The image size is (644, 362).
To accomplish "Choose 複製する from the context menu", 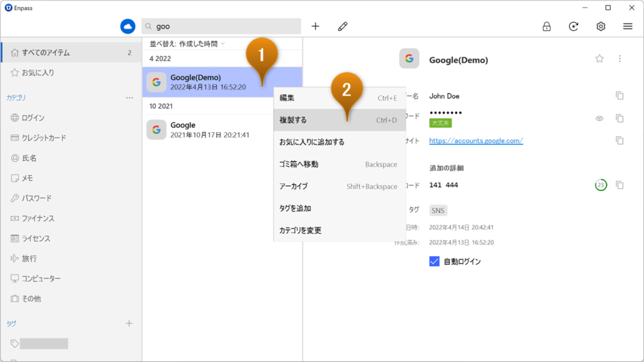I will click(340, 120).
